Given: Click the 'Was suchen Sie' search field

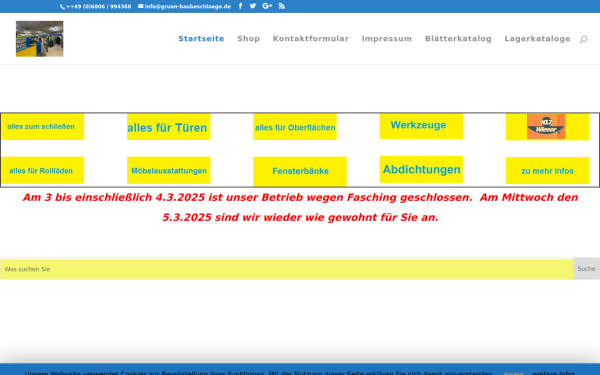Looking at the screenshot, I should [287, 269].
